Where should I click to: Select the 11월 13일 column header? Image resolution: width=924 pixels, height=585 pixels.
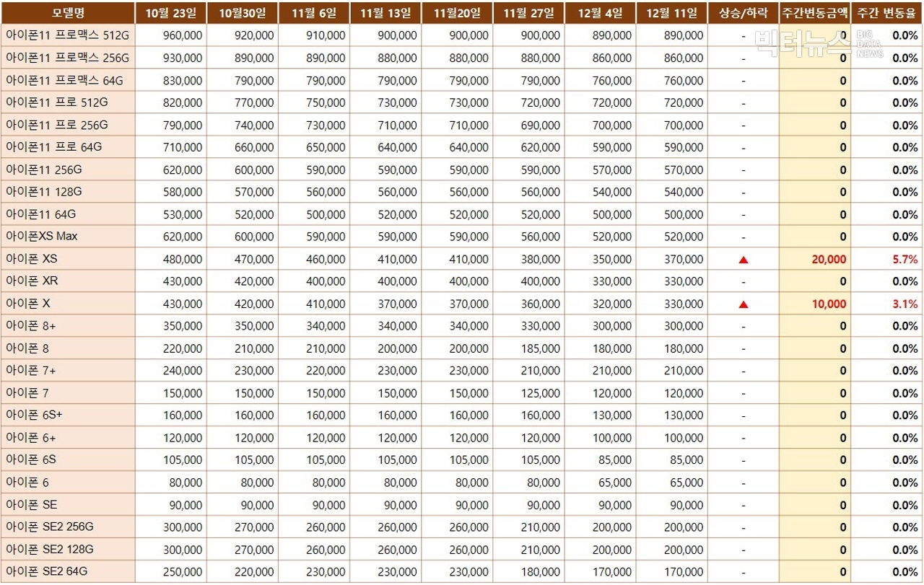[x=385, y=13]
